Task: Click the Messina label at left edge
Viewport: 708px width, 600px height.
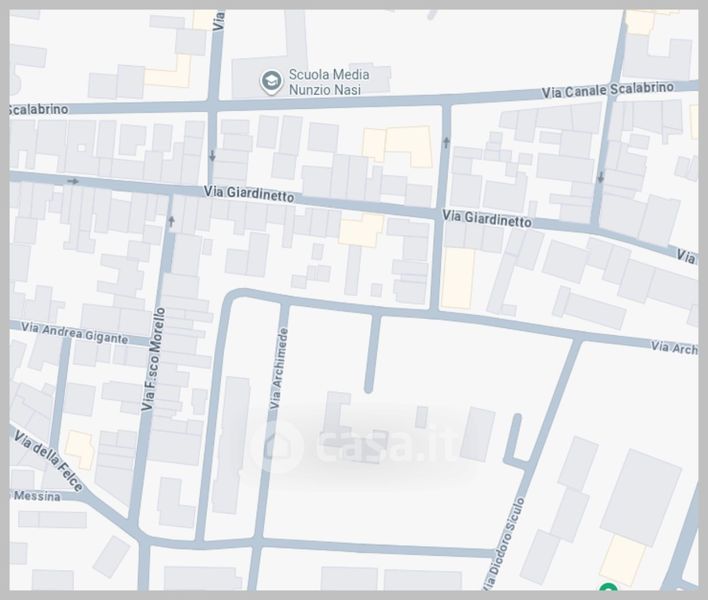Action: (x=34, y=495)
